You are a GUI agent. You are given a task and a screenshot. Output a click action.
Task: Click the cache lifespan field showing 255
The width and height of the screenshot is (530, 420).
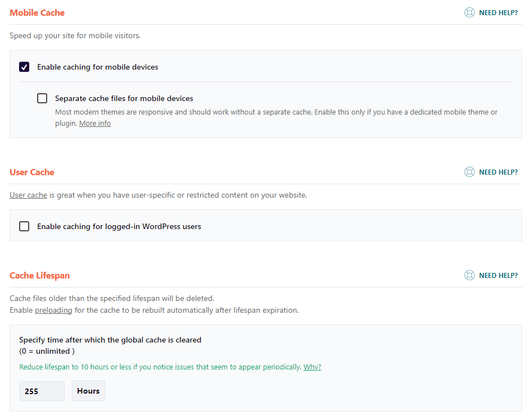point(42,391)
